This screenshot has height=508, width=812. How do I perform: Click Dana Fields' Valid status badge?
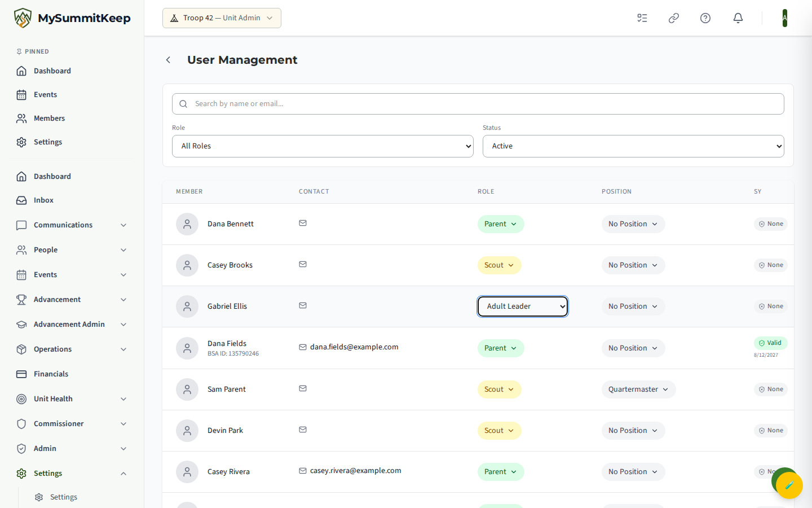tap(770, 343)
